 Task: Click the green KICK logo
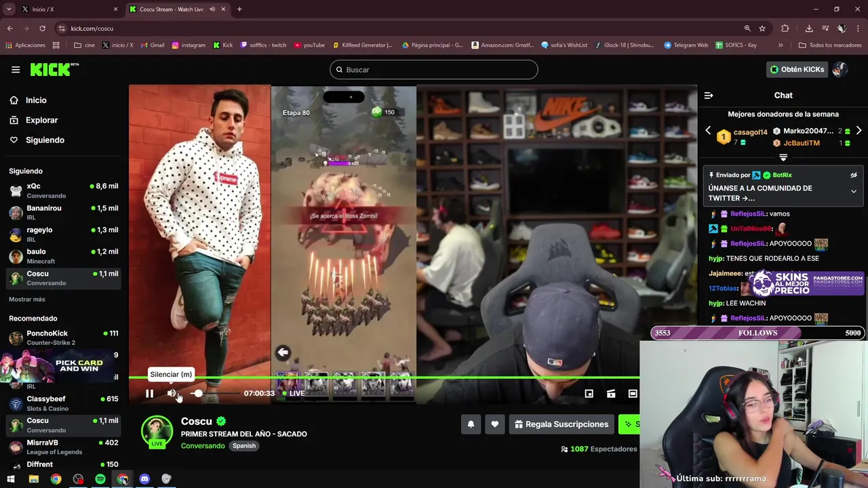(54, 69)
